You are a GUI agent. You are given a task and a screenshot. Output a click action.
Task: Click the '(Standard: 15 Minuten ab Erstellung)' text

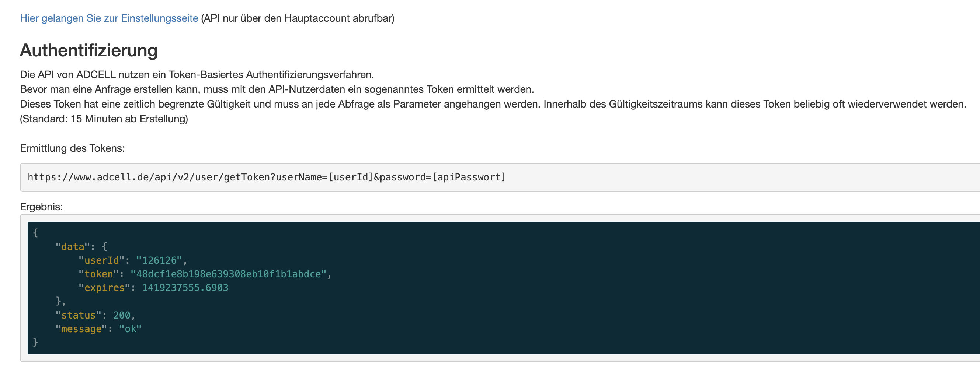(x=104, y=119)
